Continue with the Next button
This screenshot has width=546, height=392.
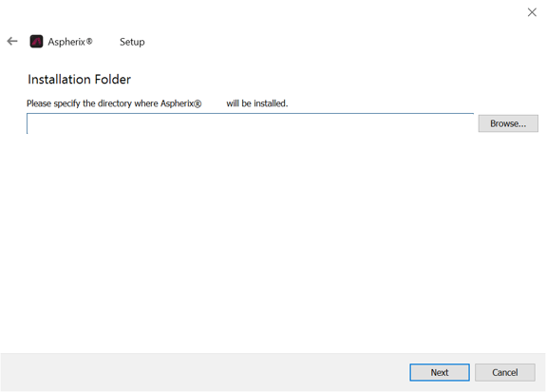[440, 372]
